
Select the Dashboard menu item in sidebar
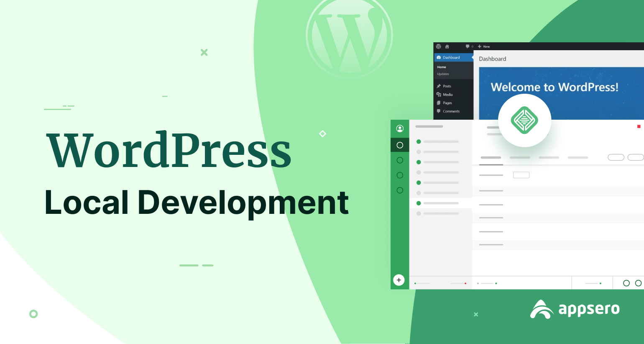coord(453,57)
